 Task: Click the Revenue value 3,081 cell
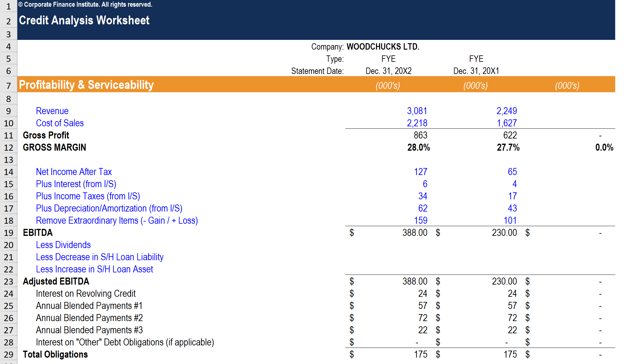[417, 111]
